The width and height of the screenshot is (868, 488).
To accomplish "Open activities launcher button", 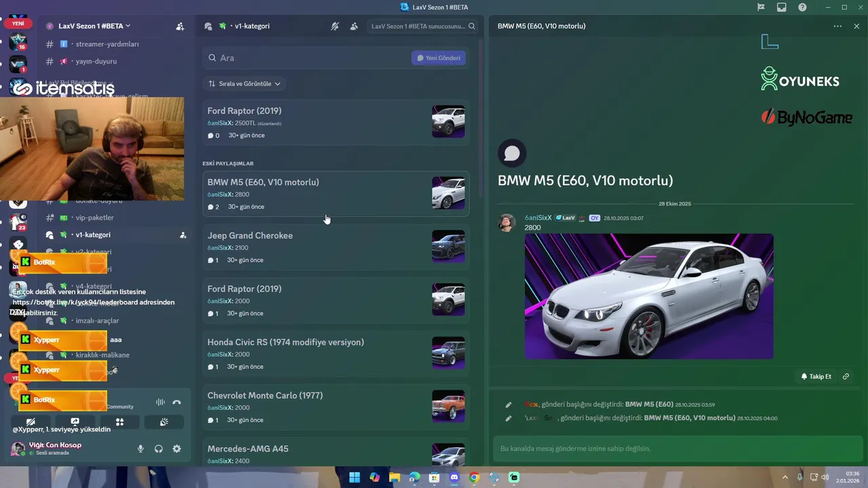I will [119, 422].
